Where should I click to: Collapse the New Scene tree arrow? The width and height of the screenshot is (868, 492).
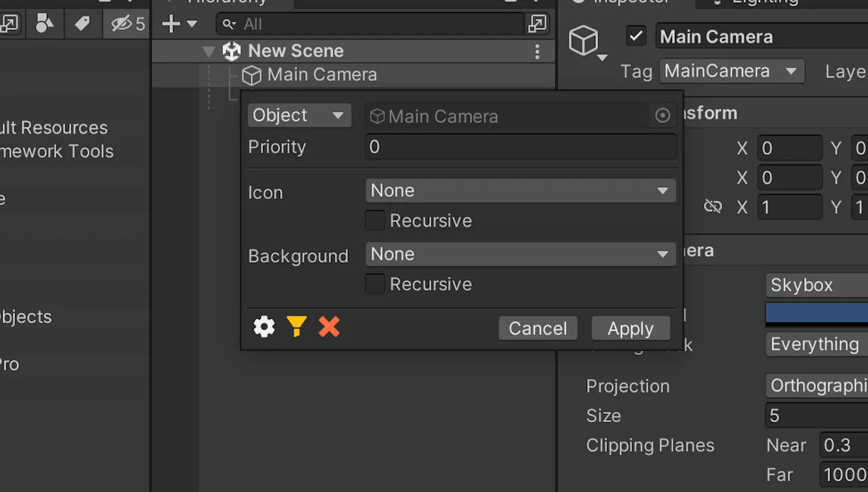pos(209,51)
